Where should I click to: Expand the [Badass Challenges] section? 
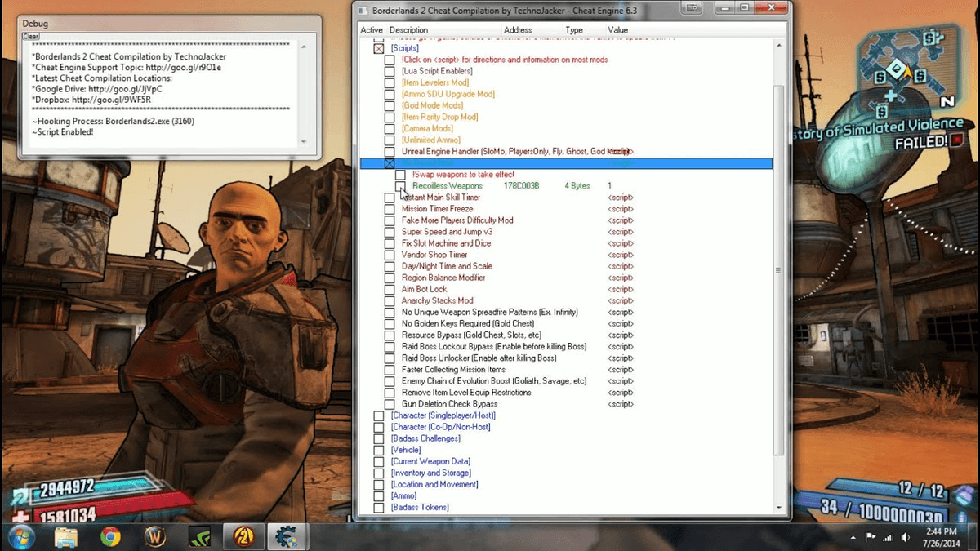pos(378,438)
